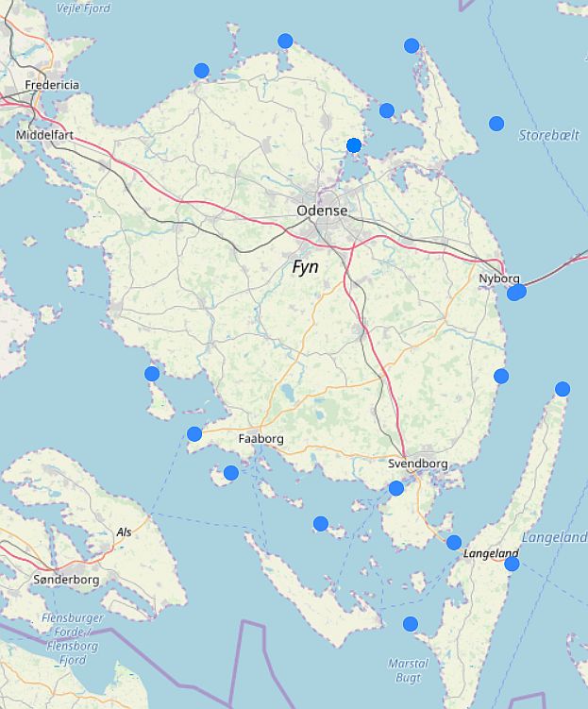Select the marker on the small island southwest of Faaborg
Image resolution: width=588 pixels, height=709 pixels.
pyautogui.click(x=231, y=473)
